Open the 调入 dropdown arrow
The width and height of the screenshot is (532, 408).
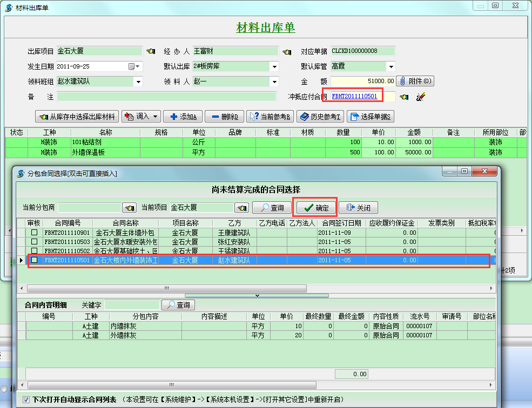156,117
